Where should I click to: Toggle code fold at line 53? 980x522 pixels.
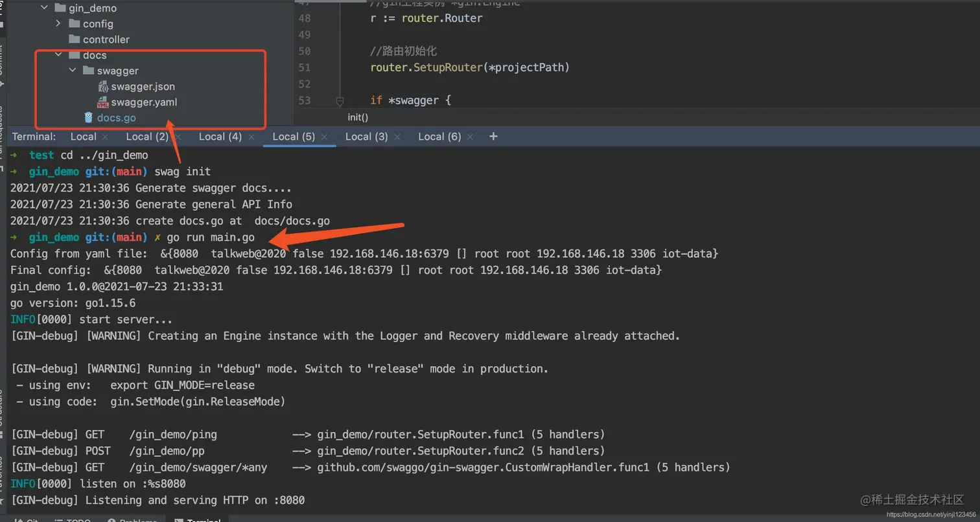pyautogui.click(x=340, y=101)
